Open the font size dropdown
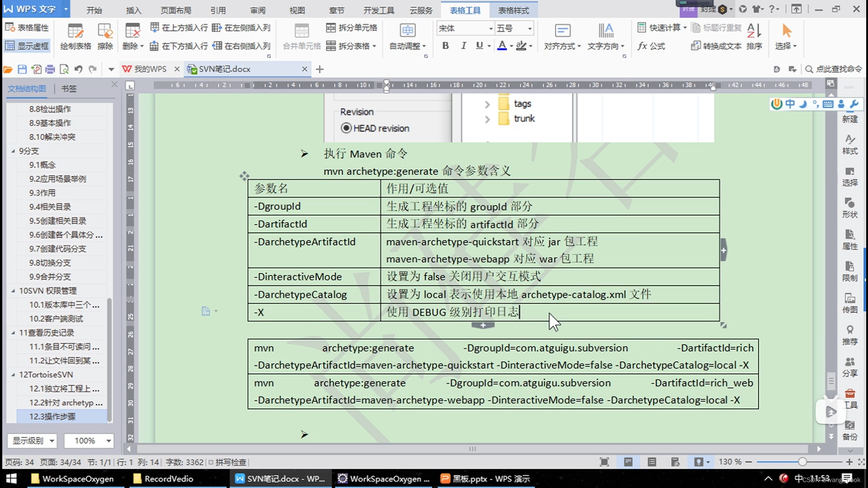This screenshot has width=868, height=488. [530, 28]
